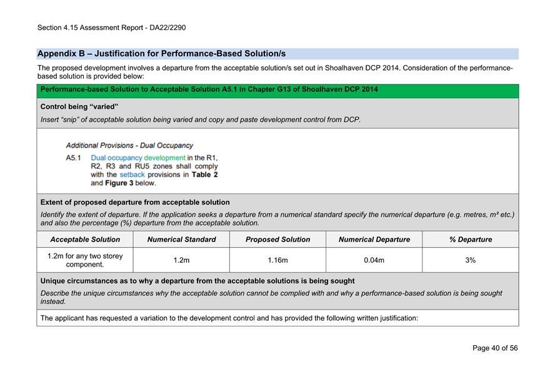This screenshot has width=555, height=392.
Task: Click the 'A5.1' clause label
Action: (x=73, y=158)
